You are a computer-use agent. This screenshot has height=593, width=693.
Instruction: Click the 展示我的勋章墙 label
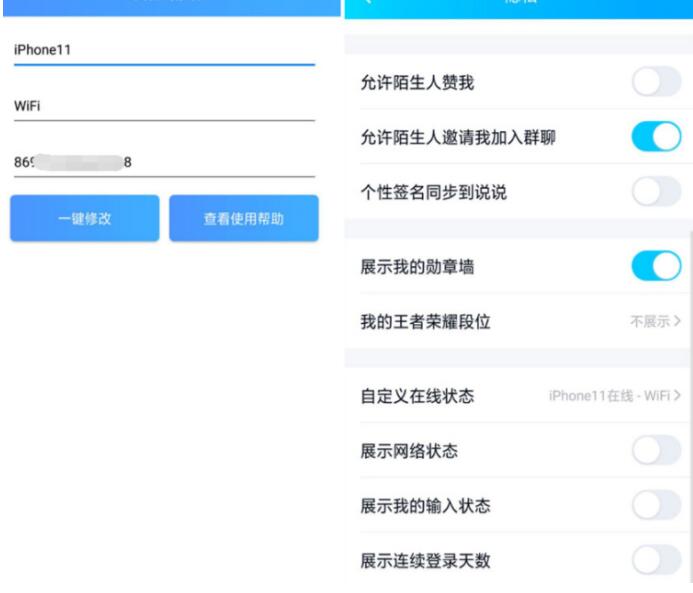pyautogui.click(x=417, y=266)
